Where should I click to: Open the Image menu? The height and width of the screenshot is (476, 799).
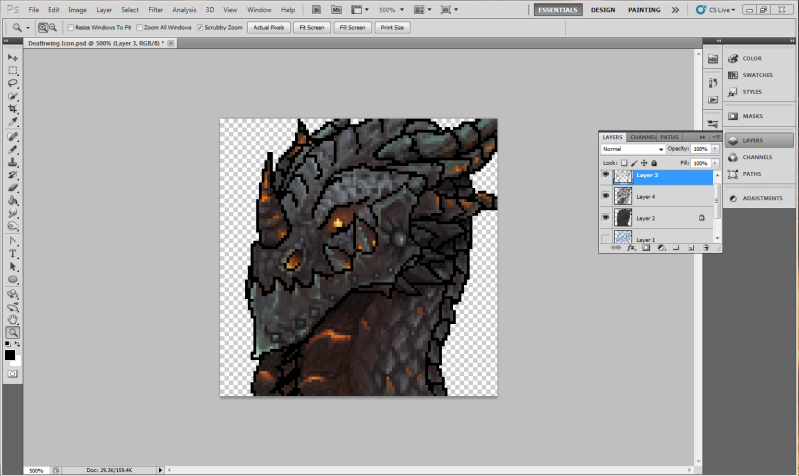77,10
